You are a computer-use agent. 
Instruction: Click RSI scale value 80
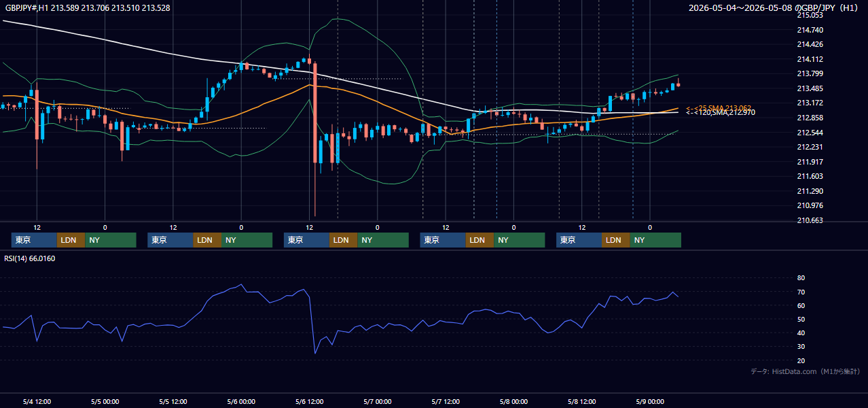click(x=801, y=278)
